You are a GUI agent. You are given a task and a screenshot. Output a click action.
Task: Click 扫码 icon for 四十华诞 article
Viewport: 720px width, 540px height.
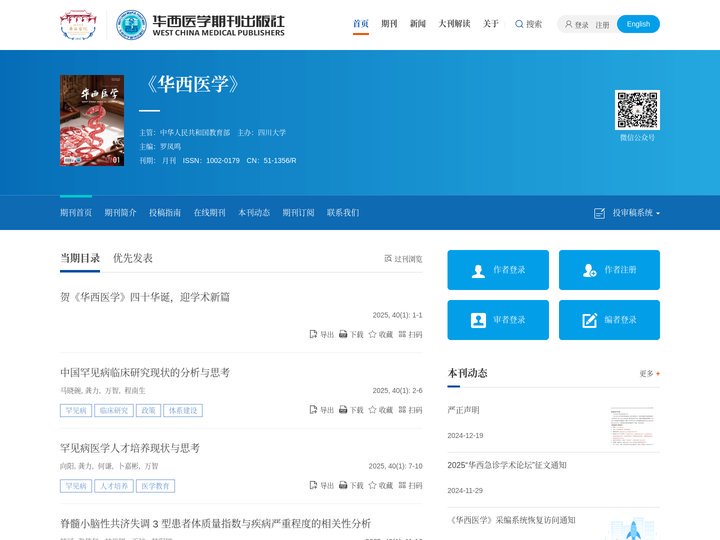402,334
